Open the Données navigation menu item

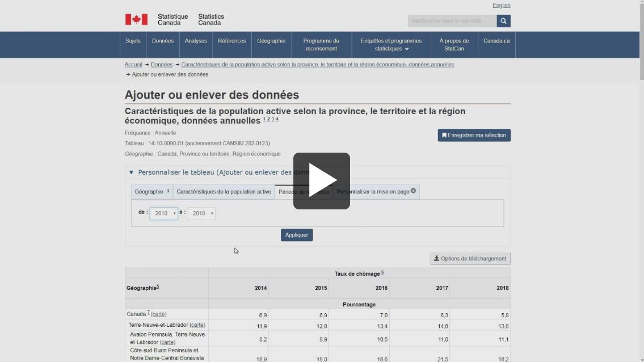[163, 41]
